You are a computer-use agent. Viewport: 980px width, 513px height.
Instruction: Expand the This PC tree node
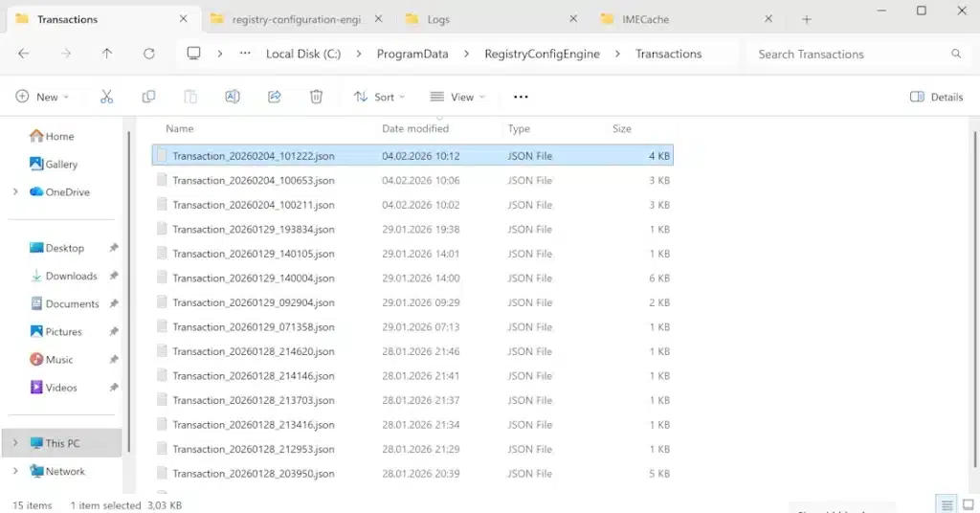click(x=15, y=443)
